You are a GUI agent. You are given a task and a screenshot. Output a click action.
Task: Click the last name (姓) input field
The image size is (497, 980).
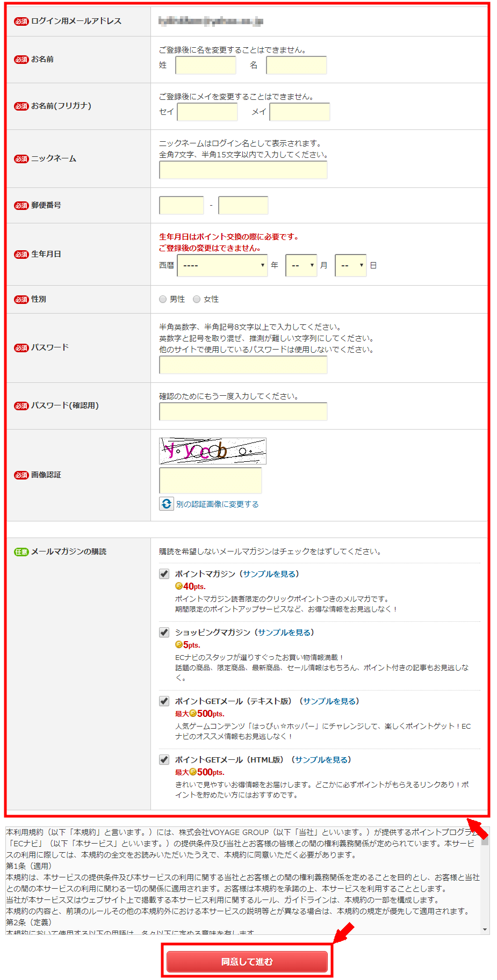click(x=206, y=66)
